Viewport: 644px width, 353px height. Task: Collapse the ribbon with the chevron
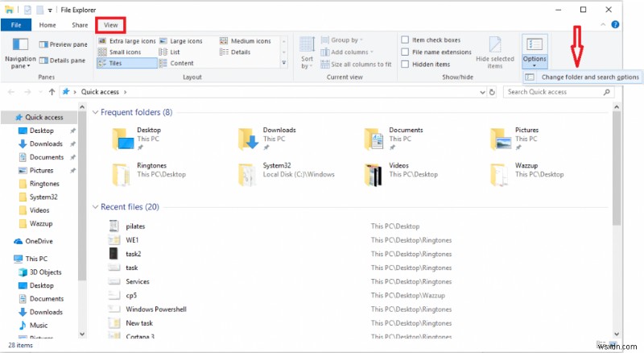tap(602, 25)
